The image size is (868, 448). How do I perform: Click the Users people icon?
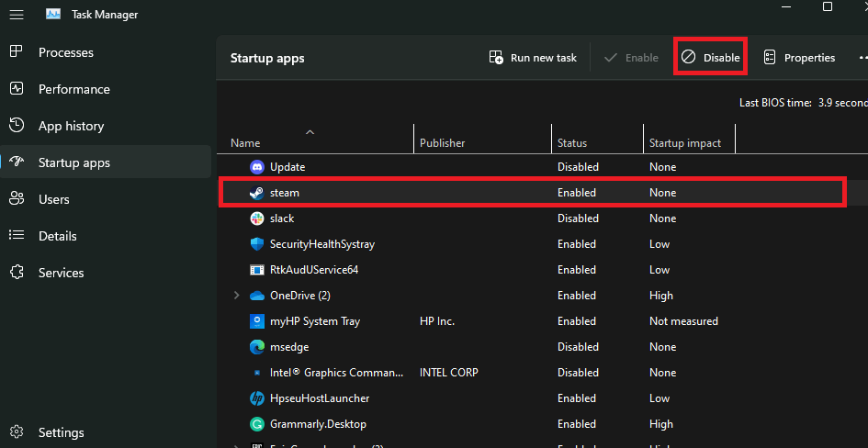point(17,198)
